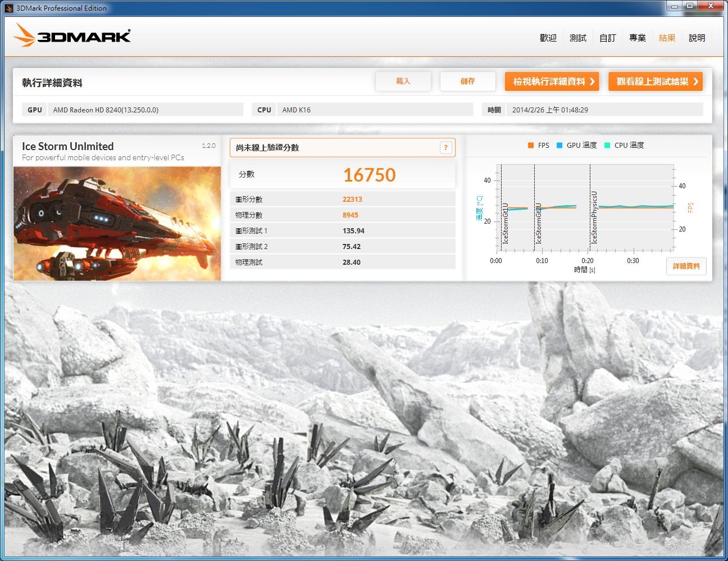728x561 pixels.
Task: Minimize the 3DMark window
Action: click(x=674, y=6)
